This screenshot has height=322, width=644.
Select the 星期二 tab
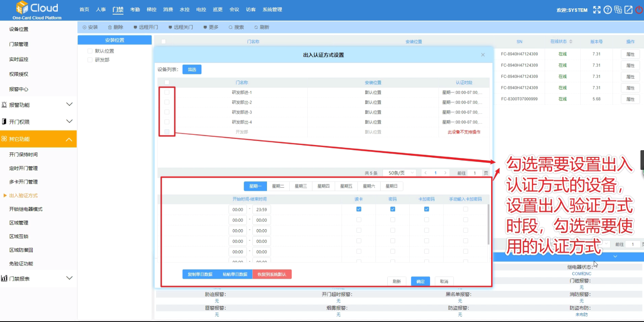pyautogui.click(x=278, y=186)
